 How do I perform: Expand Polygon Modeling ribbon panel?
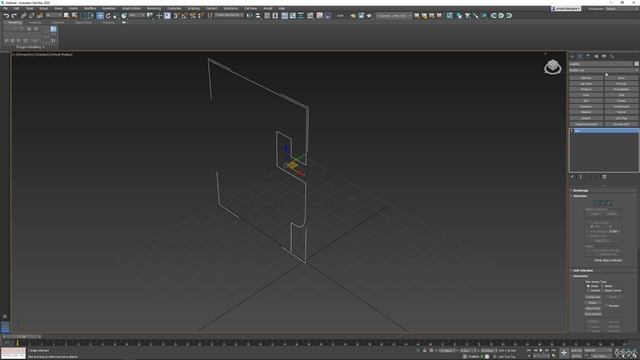pyautogui.click(x=31, y=47)
